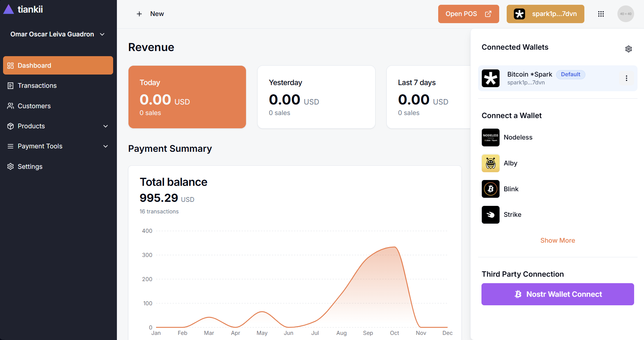Click the tiankii triangle logo
This screenshot has width=644, height=340.
click(9, 10)
